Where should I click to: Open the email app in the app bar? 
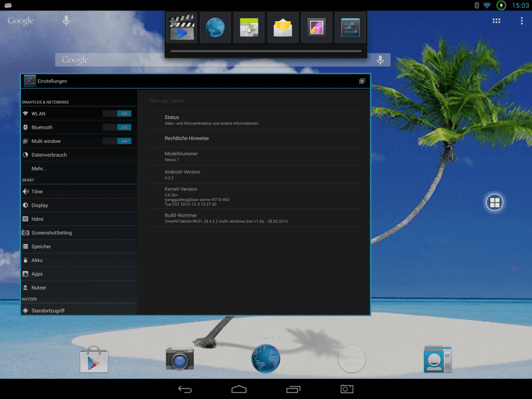point(283,28)
